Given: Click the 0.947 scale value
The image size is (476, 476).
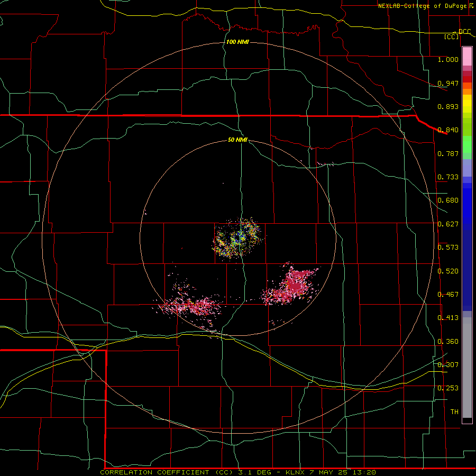Looking at the screenshot, I should (448, 83).
